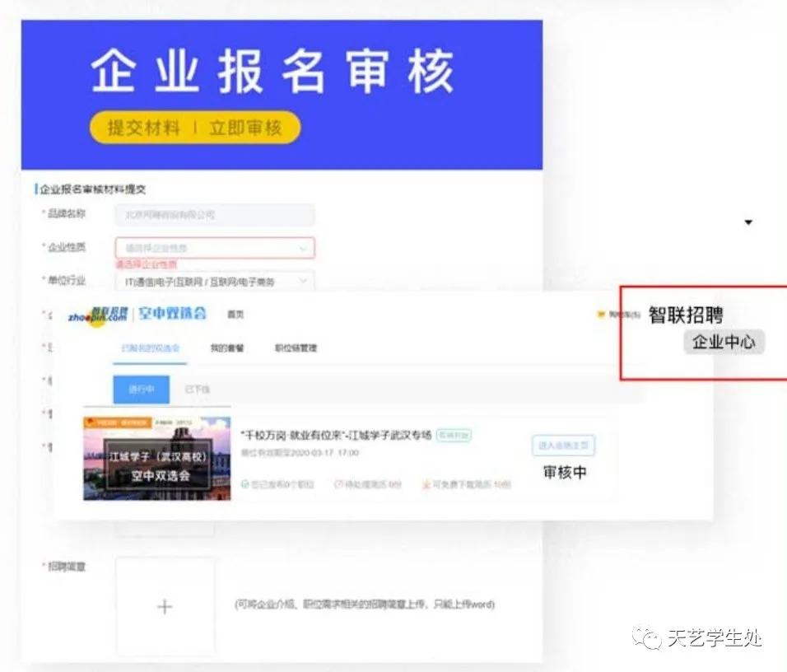Click the yellow icon beside account name
This screenshot has height=672, width=787.
(601, 315)
